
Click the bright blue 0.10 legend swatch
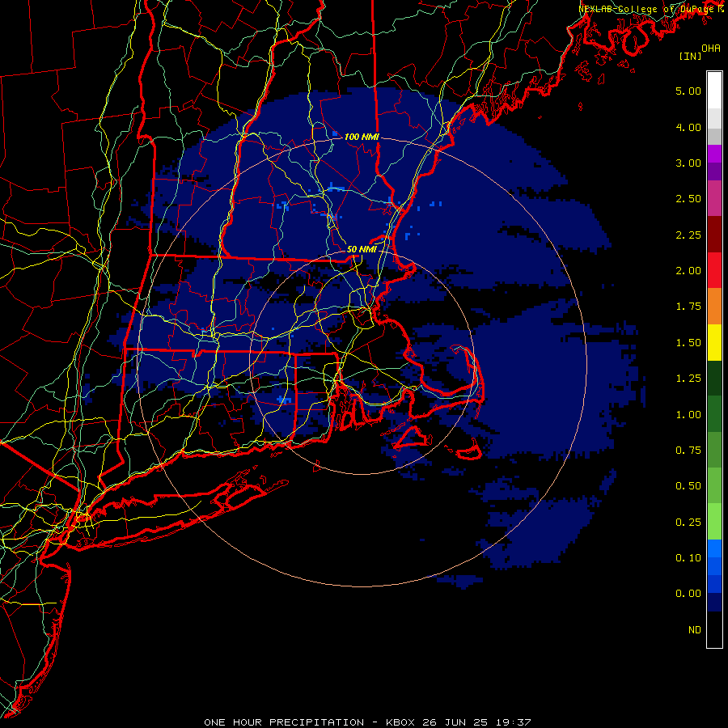click(714, 548)
